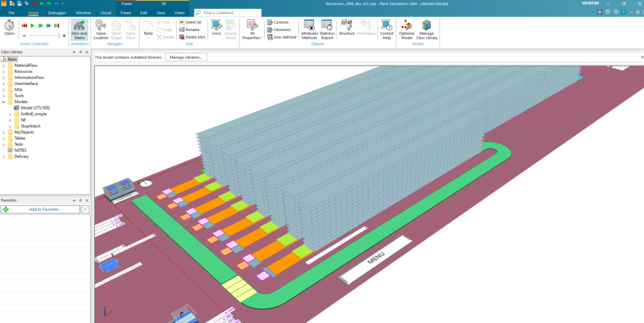The width and height of the screenshot is (644, 323).
Task: Click the Manage Libraries button
Action: [x=186, y=57]
